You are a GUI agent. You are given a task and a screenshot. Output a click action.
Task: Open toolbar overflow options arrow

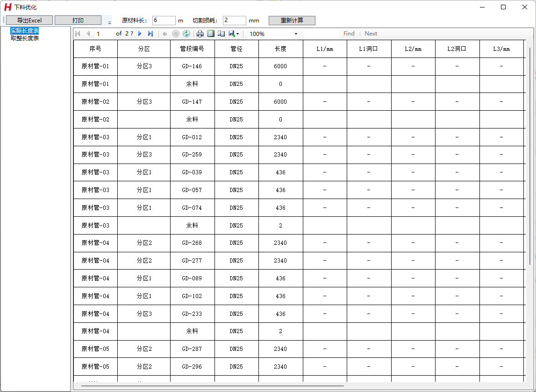click(x=110, y=22)
